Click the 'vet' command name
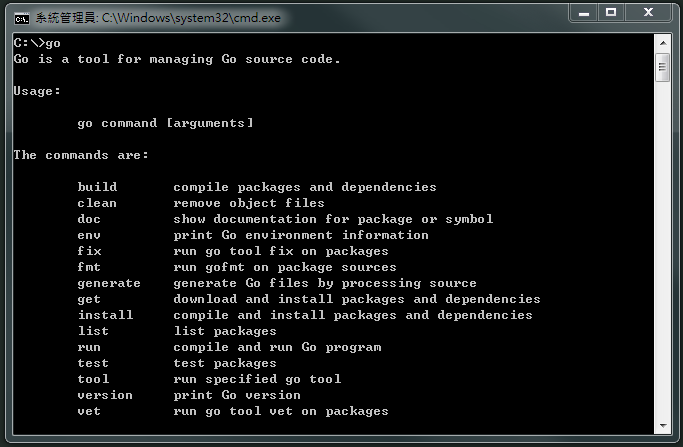Screen dimensions: 683x447 click(89, 411)
